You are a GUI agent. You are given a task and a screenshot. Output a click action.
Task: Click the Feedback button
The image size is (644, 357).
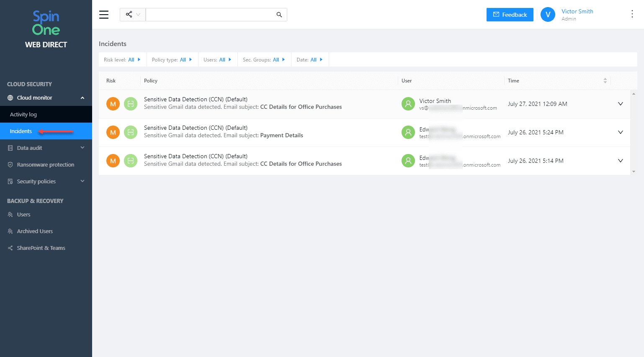click(x=510, y=15)
